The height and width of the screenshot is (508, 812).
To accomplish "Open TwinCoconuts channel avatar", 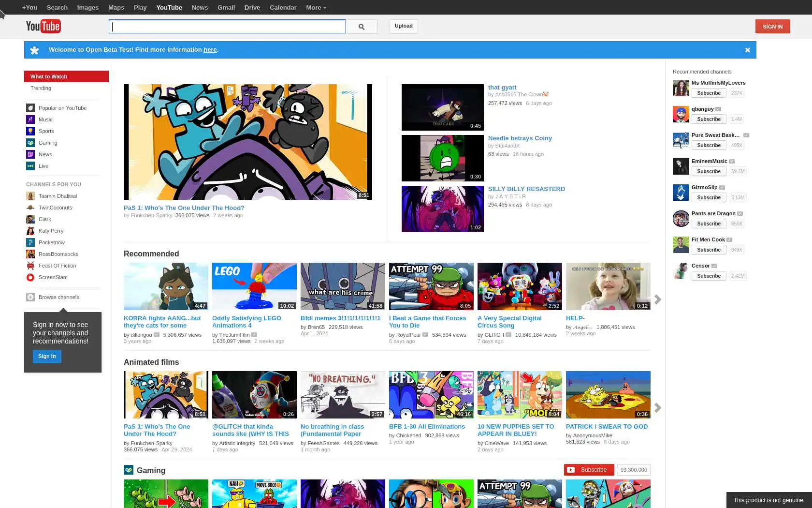I will click(x=30, y=208).
